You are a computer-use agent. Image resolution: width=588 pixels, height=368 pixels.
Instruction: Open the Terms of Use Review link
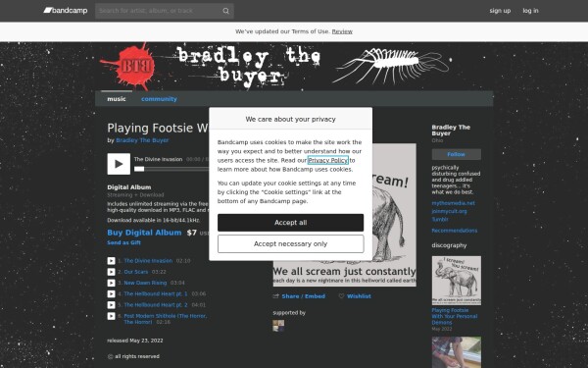(342, 31)
